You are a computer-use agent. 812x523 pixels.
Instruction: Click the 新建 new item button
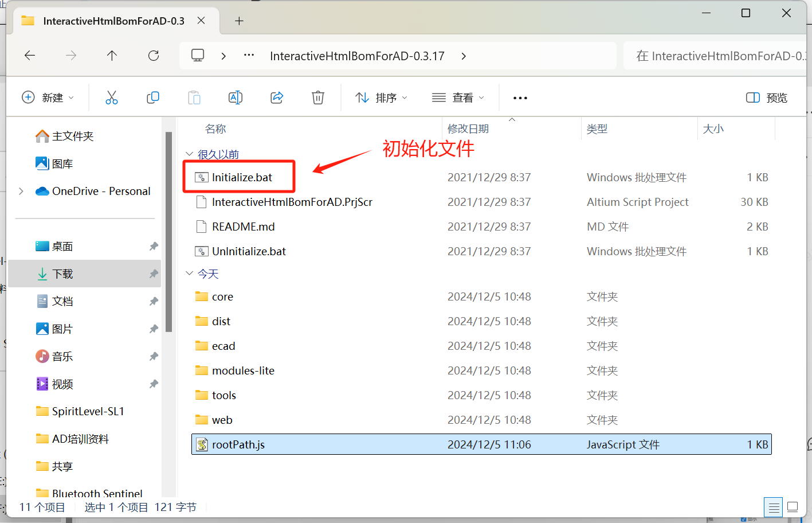coord(48,97)
